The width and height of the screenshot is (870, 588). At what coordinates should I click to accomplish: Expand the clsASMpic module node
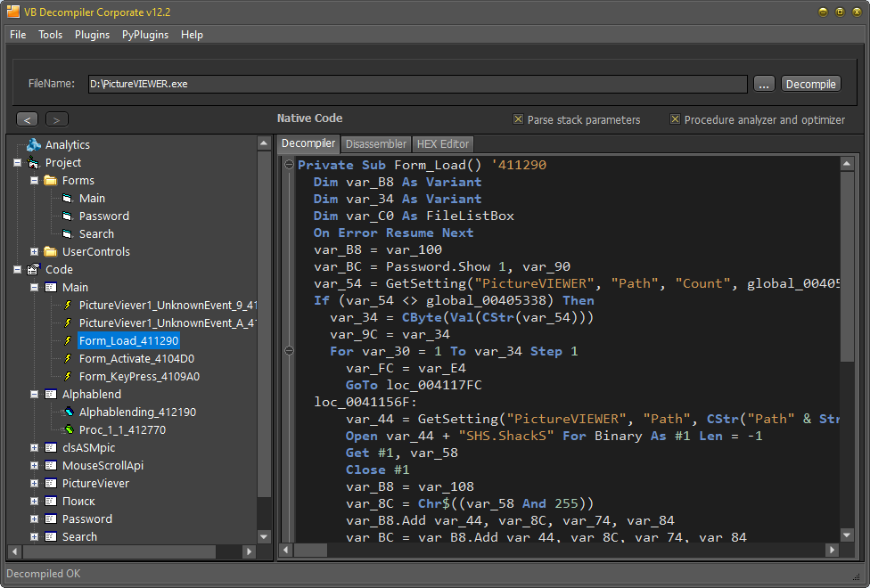pos(34,447)
